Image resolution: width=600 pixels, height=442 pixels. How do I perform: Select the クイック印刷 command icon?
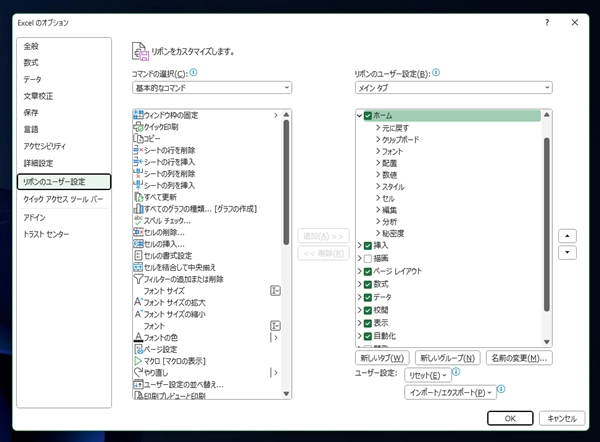(x=138, y=126)
